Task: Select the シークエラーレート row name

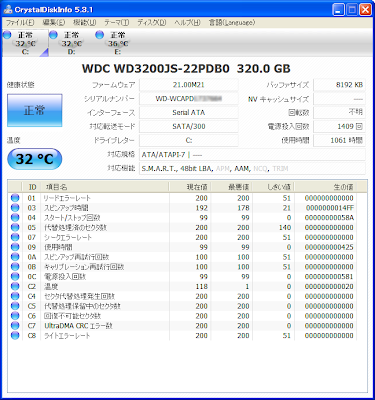Action: pyautogui.click(x=68, y=237)
